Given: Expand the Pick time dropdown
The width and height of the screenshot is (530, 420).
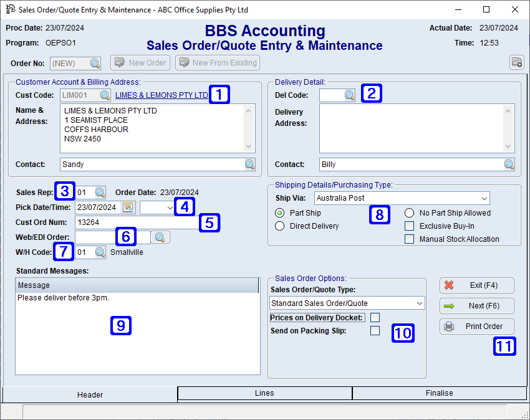Looking at the screenshot, I should coord(170,208).
